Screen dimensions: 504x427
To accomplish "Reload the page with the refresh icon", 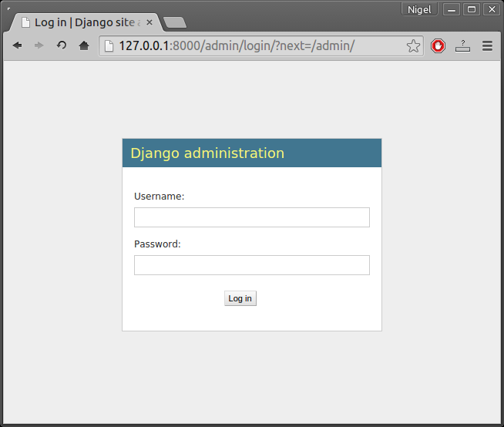I will tap(62, 45).
